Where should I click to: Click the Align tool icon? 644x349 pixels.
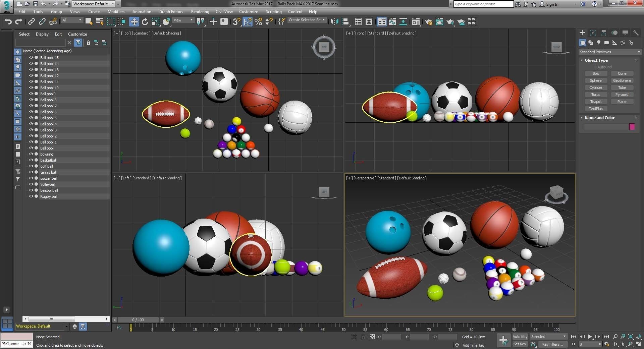click(x=345, y=22)
